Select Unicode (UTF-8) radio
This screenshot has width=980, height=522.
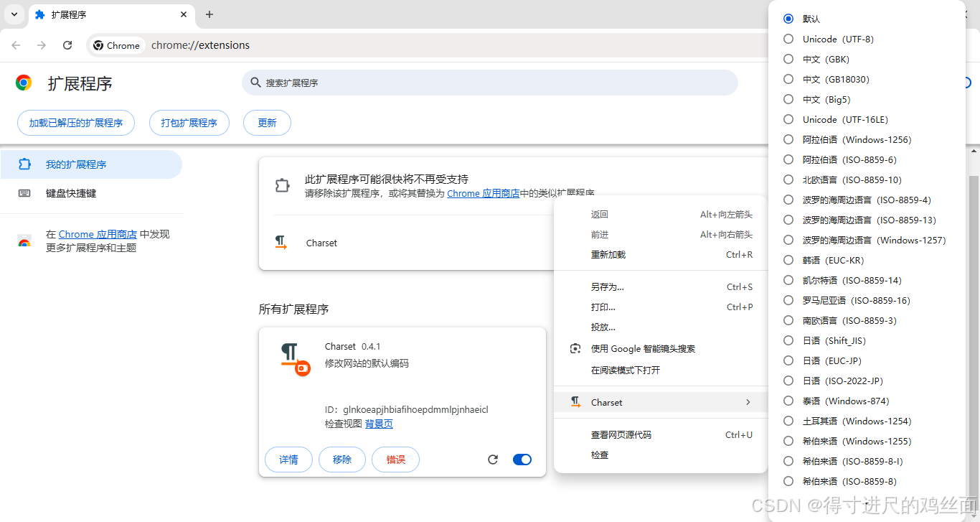(788, 39)
